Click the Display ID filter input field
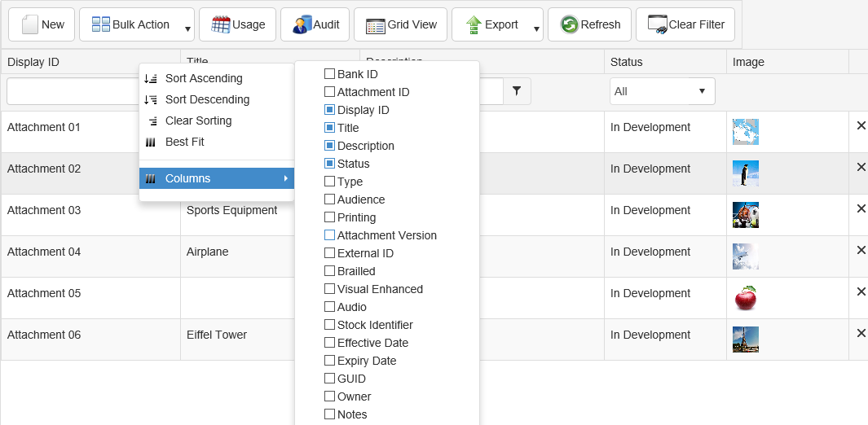 (73, 91)
